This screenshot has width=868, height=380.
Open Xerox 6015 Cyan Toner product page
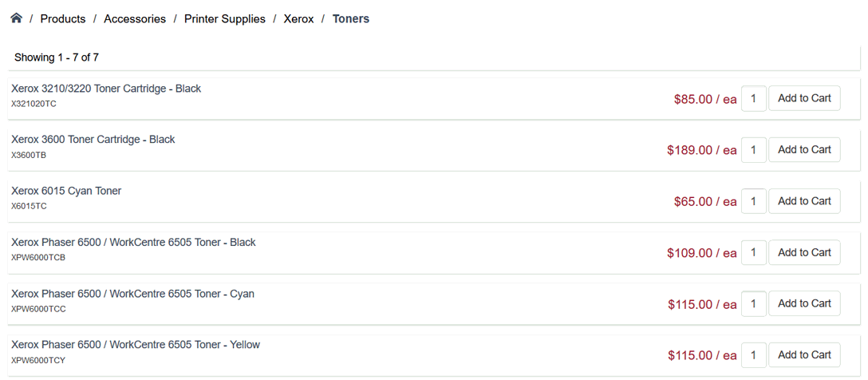[x=66, y=192]
